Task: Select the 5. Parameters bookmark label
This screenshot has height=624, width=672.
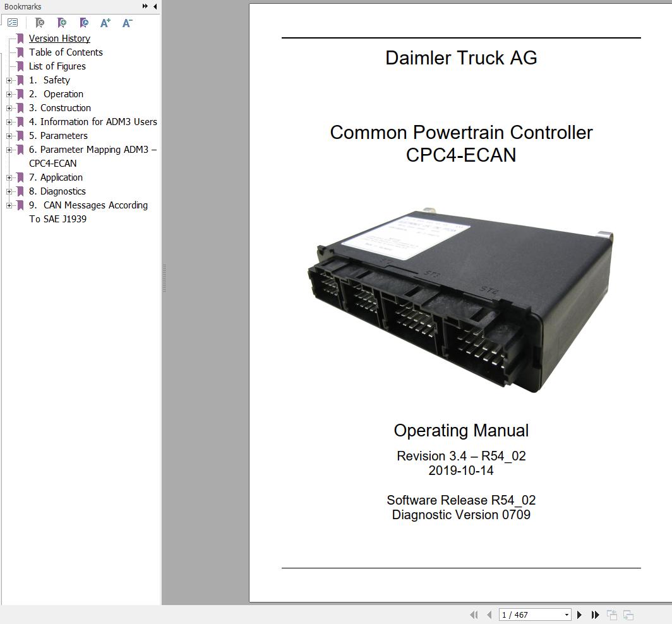Action: point(58,136)
